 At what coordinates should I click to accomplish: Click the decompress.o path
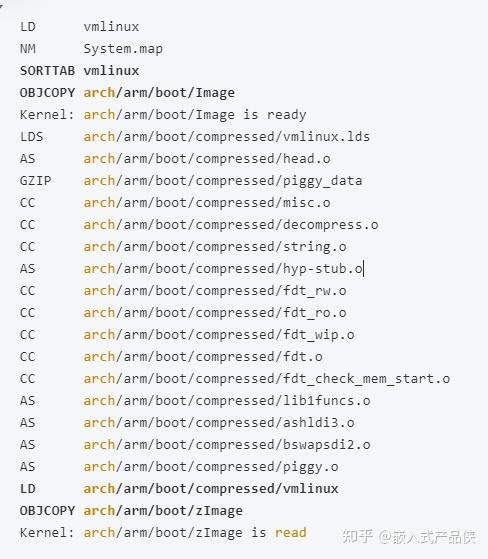point(231,225)
